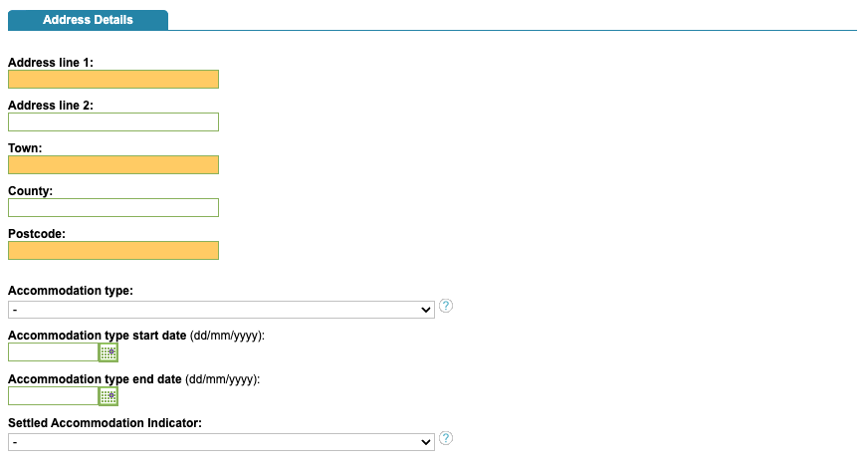868x463 pixels.
Task: Click the "Accommodation type:" label text
Action: [x=71, y=291]
